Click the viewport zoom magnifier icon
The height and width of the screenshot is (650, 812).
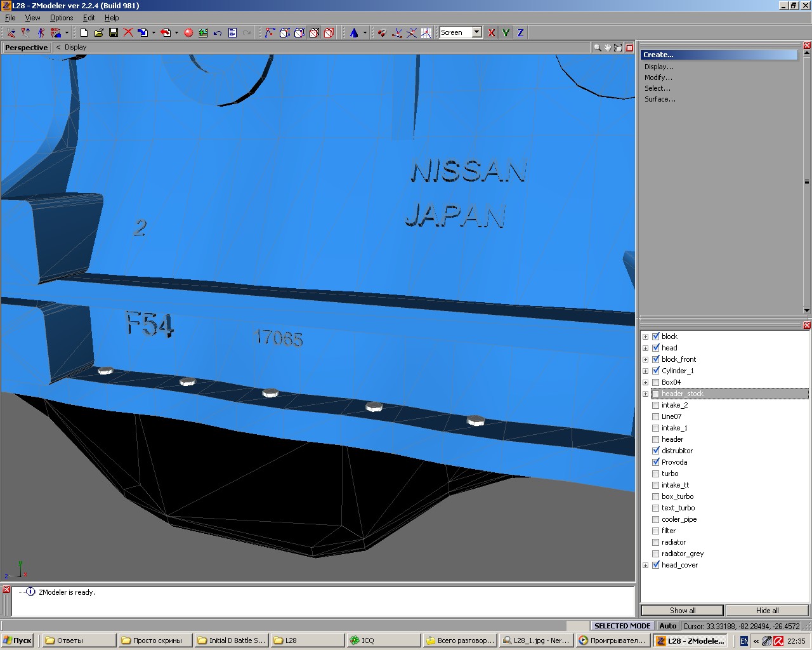coord(597,48)
